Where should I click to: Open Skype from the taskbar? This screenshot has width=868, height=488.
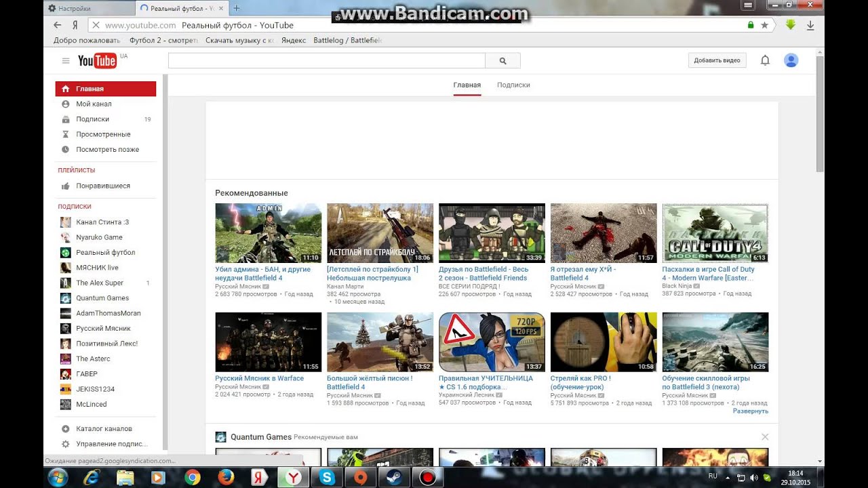coord(327,477)
